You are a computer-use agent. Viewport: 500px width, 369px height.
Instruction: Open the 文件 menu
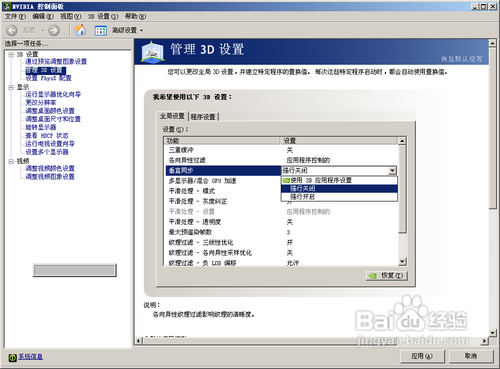pos(15,16)
